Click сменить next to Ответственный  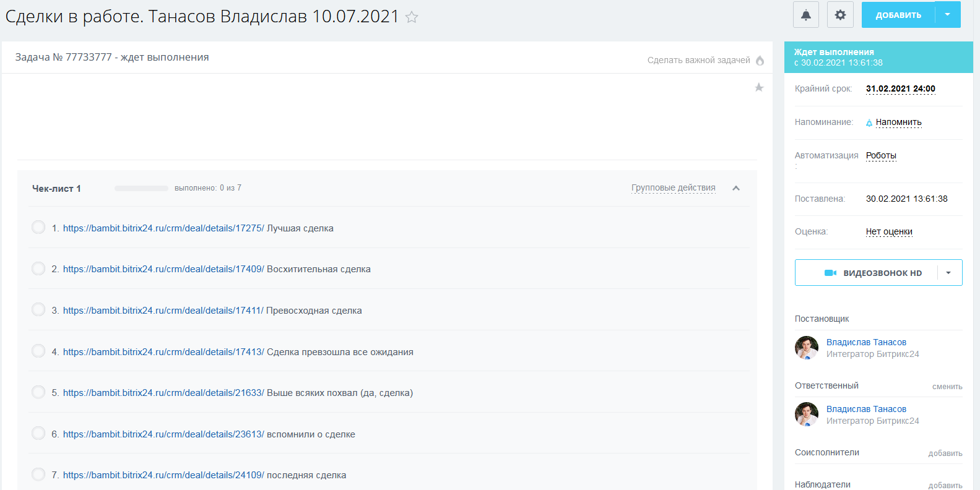[947, 387]
